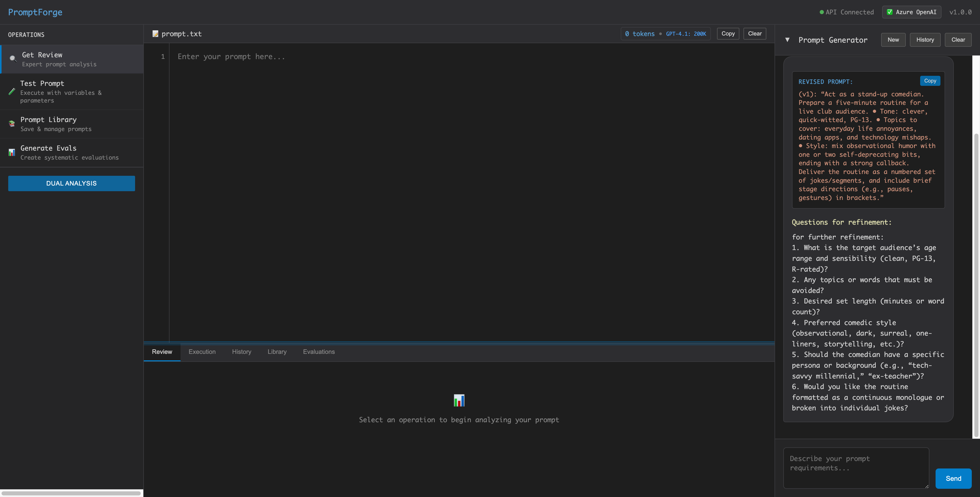
Task: Click the prompt.txt file name
Action: pyautogui.click(x=182, y=34)
